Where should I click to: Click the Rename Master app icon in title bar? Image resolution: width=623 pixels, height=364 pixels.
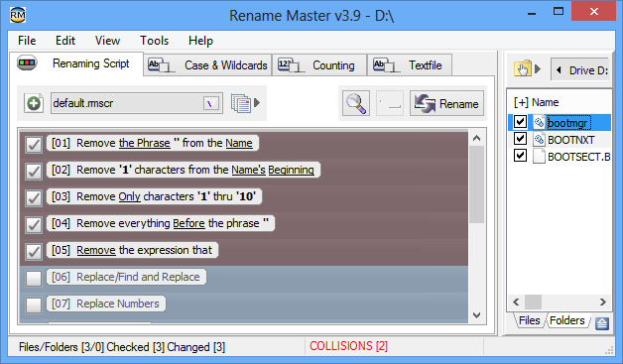point(18,15)
